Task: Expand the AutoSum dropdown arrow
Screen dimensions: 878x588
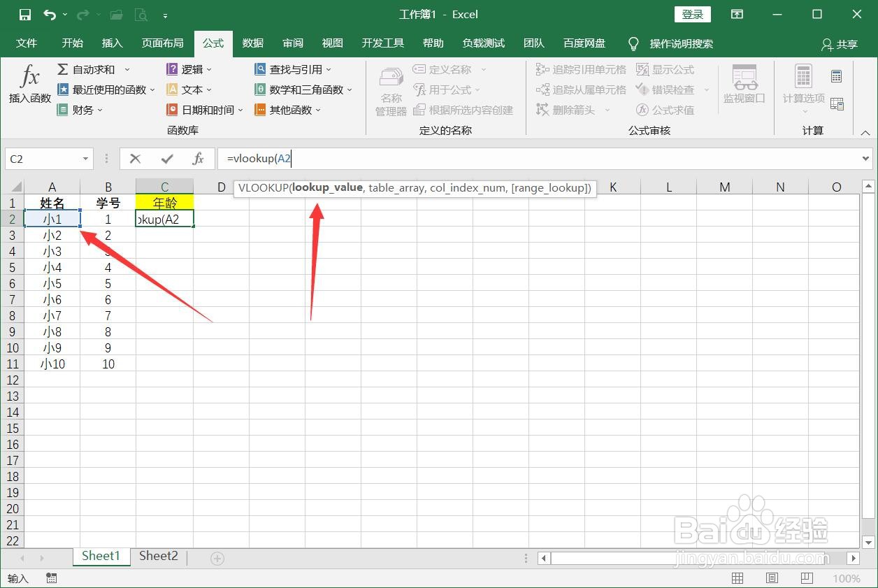Action: [127, 69]
